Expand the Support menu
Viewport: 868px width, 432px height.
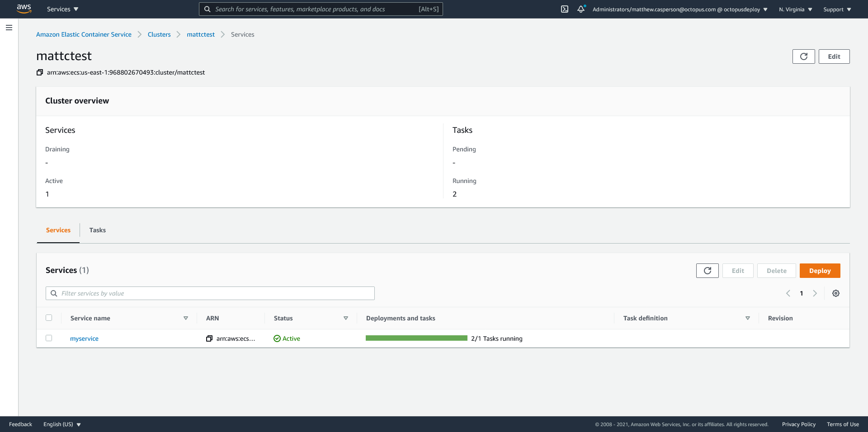[837, 9]
